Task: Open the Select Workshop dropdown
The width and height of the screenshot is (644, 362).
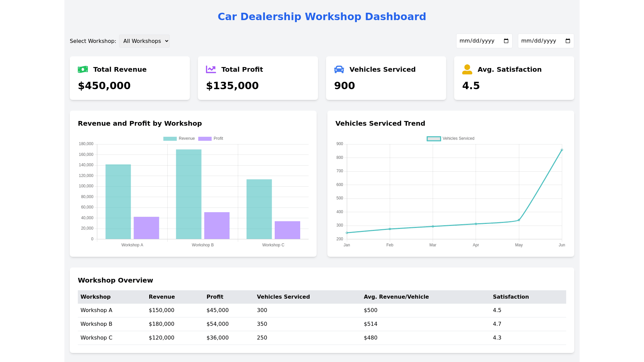Action: (x=144, y=41)
